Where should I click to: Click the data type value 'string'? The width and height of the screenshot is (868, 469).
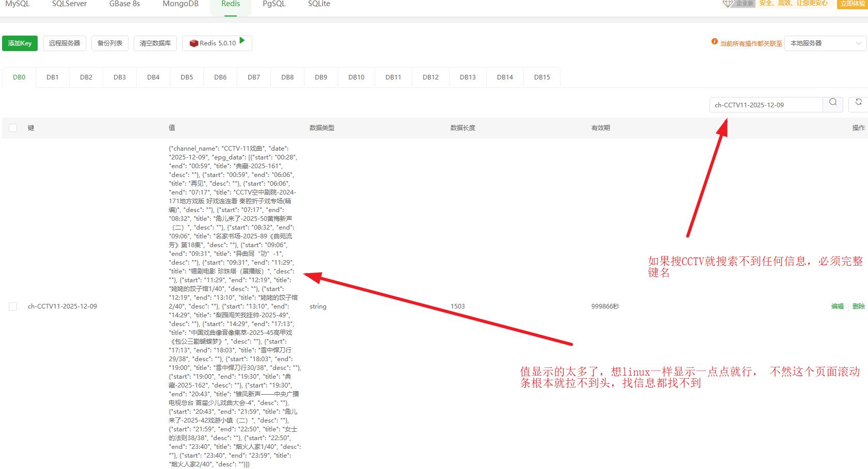[x=318, y=306]
